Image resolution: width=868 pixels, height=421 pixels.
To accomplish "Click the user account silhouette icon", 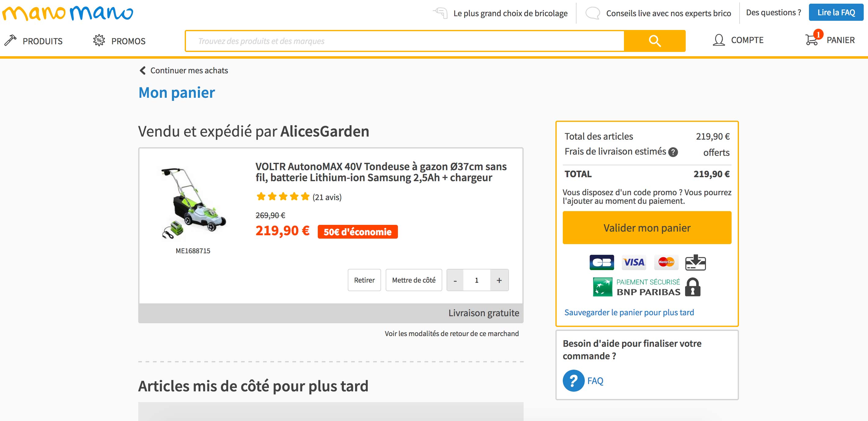I will (x=719, y=40).
